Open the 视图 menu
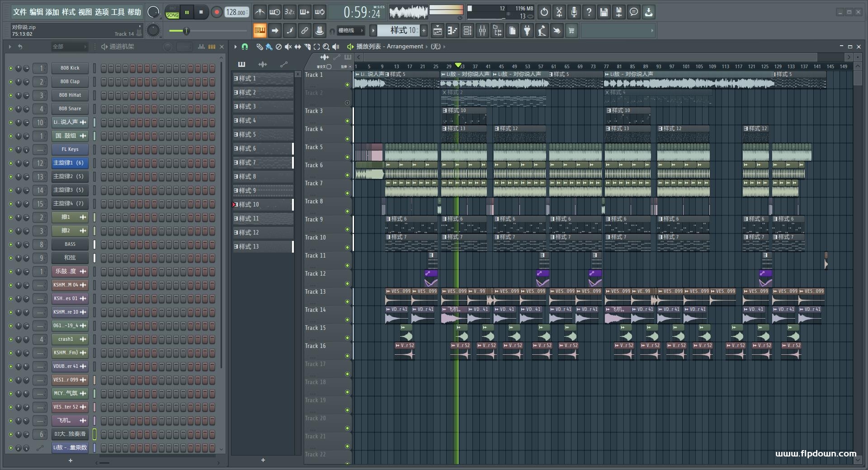 (85, 12)
